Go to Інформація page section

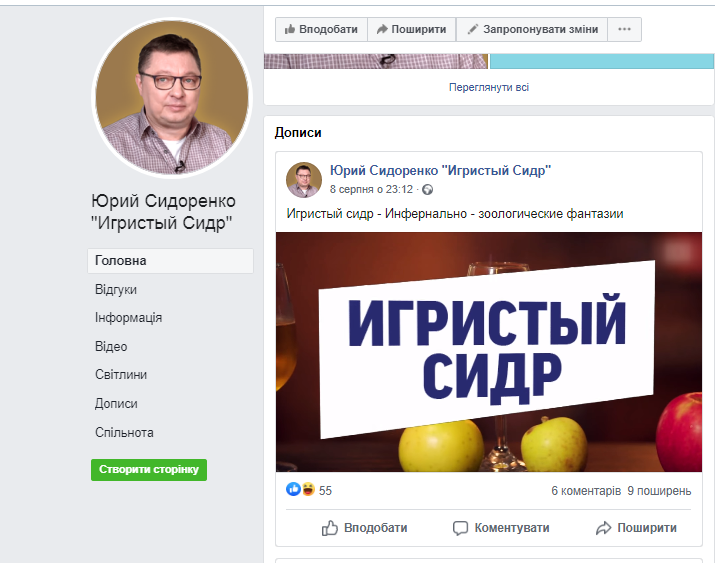(x=128, y=318)
